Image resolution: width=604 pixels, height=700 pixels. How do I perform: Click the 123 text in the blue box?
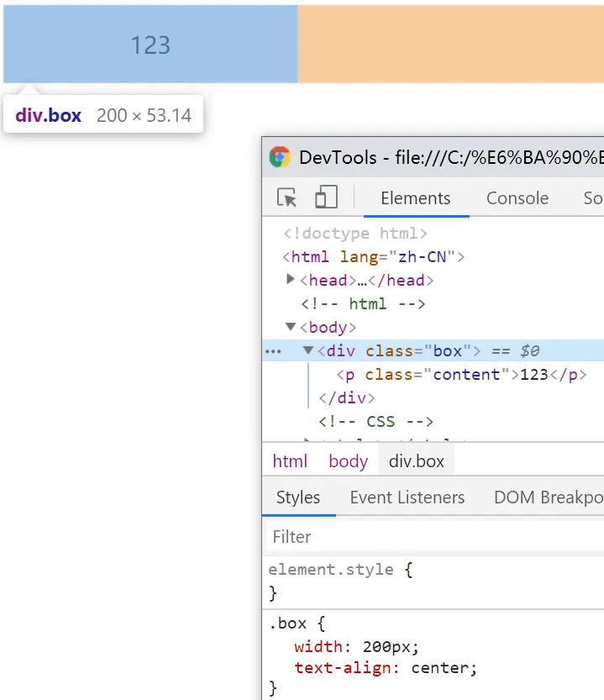[150, 45]
